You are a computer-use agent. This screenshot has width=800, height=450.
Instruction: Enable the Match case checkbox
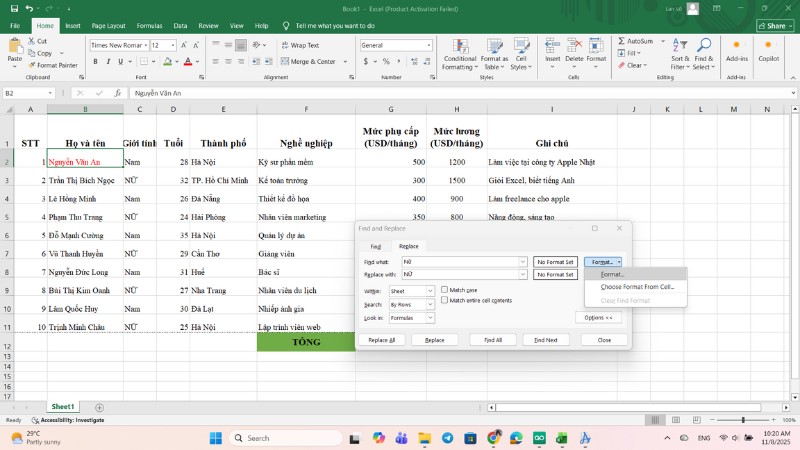pos(445,290)
